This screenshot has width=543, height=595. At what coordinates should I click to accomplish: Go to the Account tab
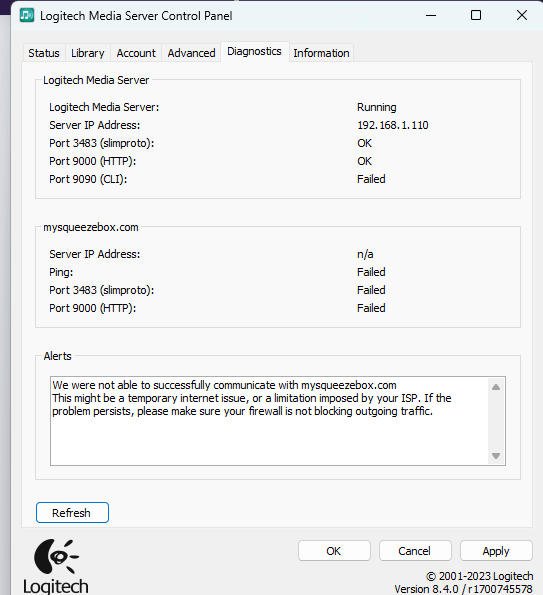pyautogui.click(x=136, y=53)
